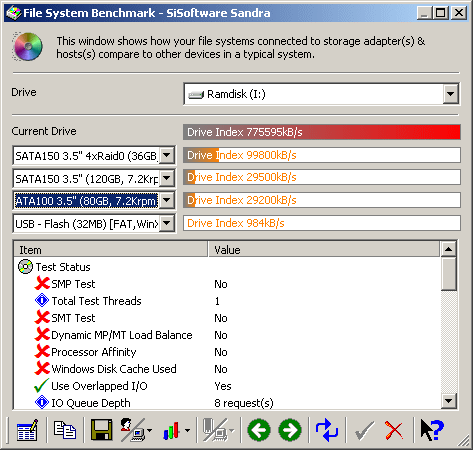This screenshot has height=450, width=473.
Task: Minimize the Sandra benchmark window
Action: (424, 13)
